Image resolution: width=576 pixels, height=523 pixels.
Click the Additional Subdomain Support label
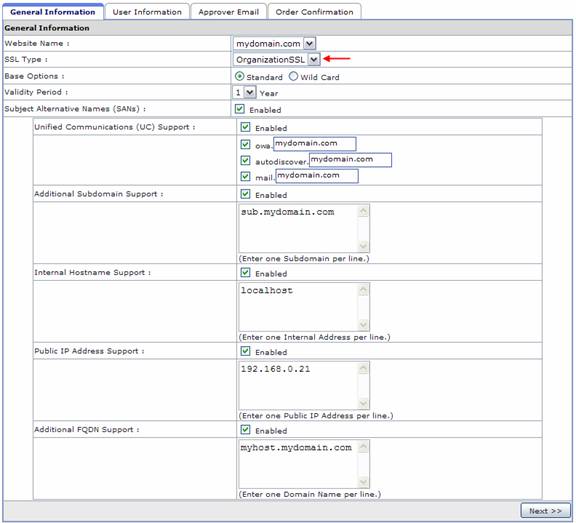98,194
